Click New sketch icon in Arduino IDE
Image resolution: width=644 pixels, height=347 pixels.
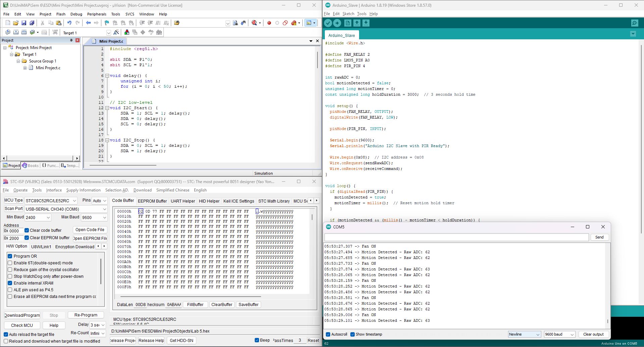tap(348, 23)
